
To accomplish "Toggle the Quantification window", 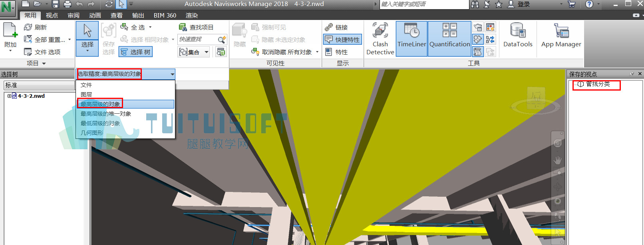I will 449,39.
